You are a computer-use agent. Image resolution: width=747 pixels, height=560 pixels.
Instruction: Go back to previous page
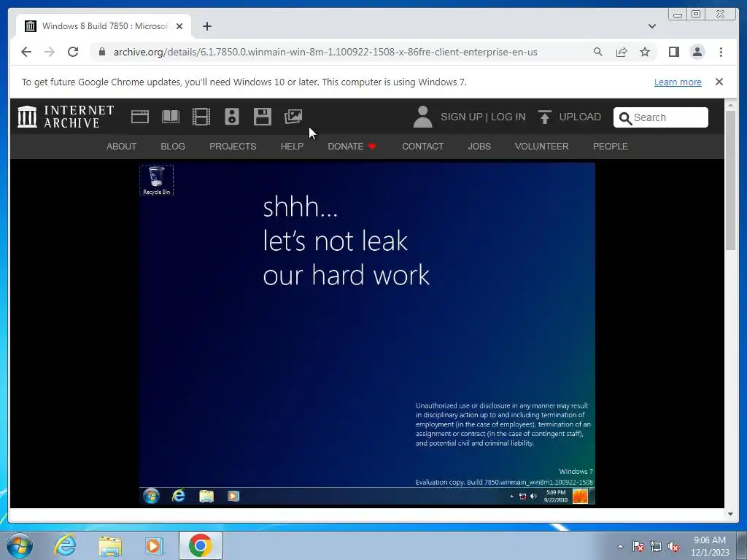coord(26,52)
